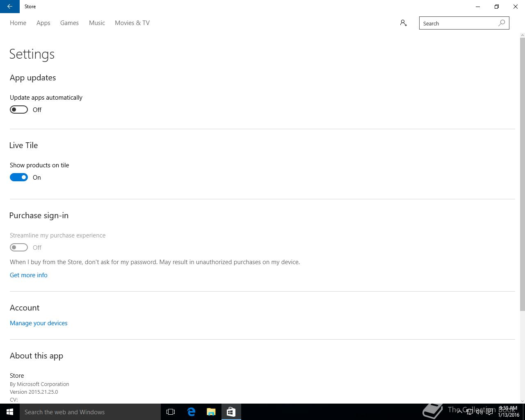
Task: Open the Movies & TV tab
Action: click(132, 23)
